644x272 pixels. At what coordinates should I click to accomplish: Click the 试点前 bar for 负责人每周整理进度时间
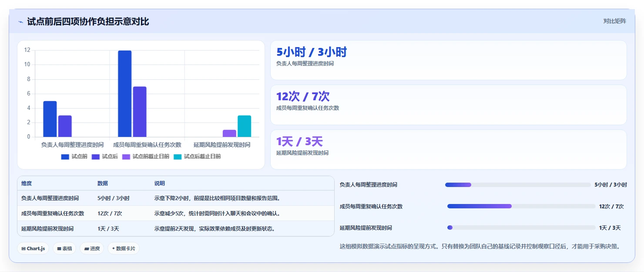[x=50, y=119]
